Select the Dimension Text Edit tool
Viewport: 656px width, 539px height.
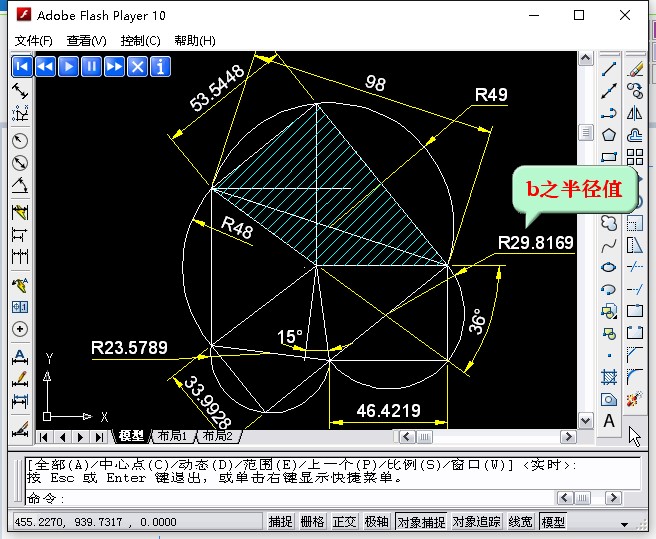[20, 379]
